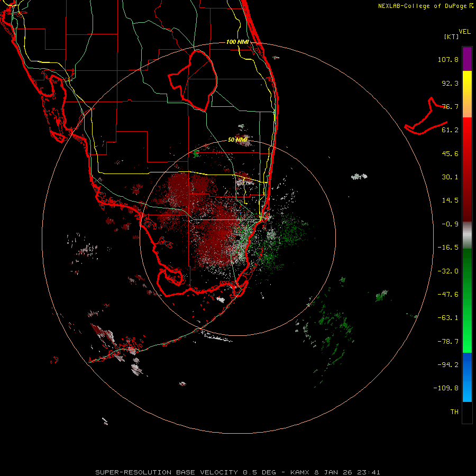This screenshot has height=476, width=476.
Task: Click the 92.3 scale value
Action: [450, 83]
